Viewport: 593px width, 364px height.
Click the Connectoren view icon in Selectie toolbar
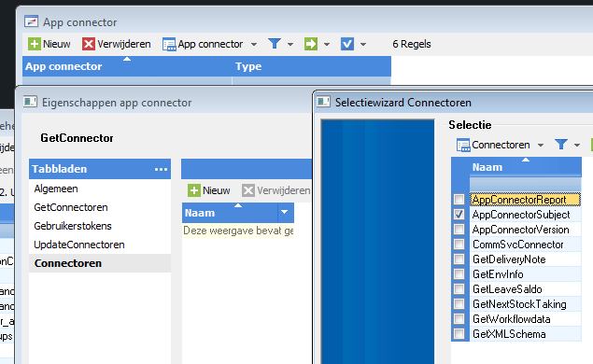pyautogui.click(x=463, y=146)
